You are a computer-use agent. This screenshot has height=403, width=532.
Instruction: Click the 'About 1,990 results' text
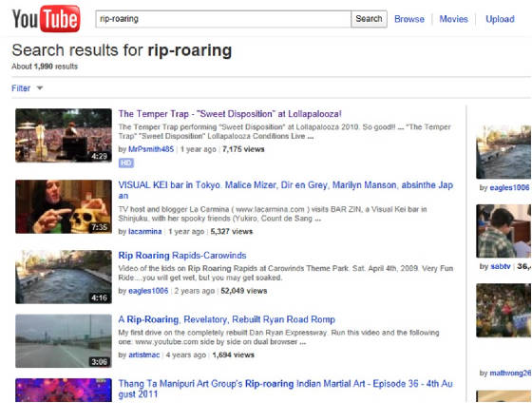coord(45,67)
